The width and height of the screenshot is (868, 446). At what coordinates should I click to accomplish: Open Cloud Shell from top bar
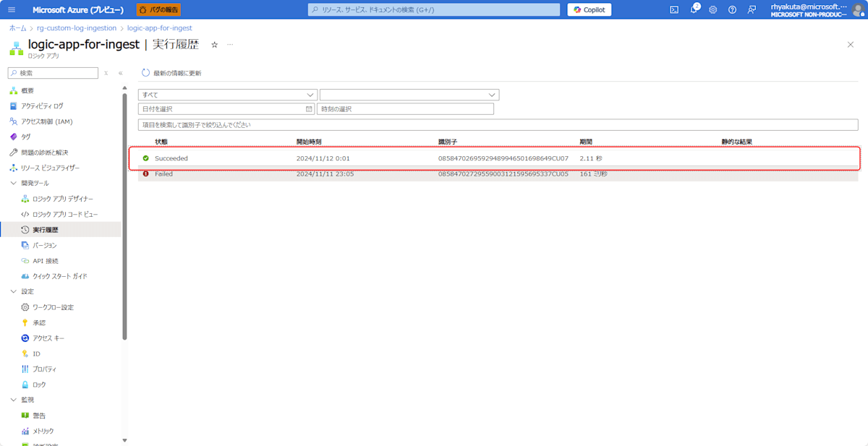point(674,9)
